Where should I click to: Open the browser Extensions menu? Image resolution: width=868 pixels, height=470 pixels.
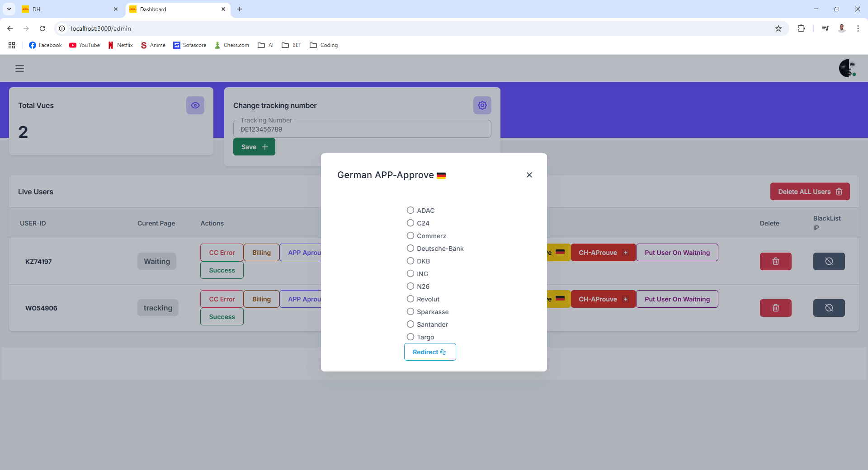coord(801,28)
